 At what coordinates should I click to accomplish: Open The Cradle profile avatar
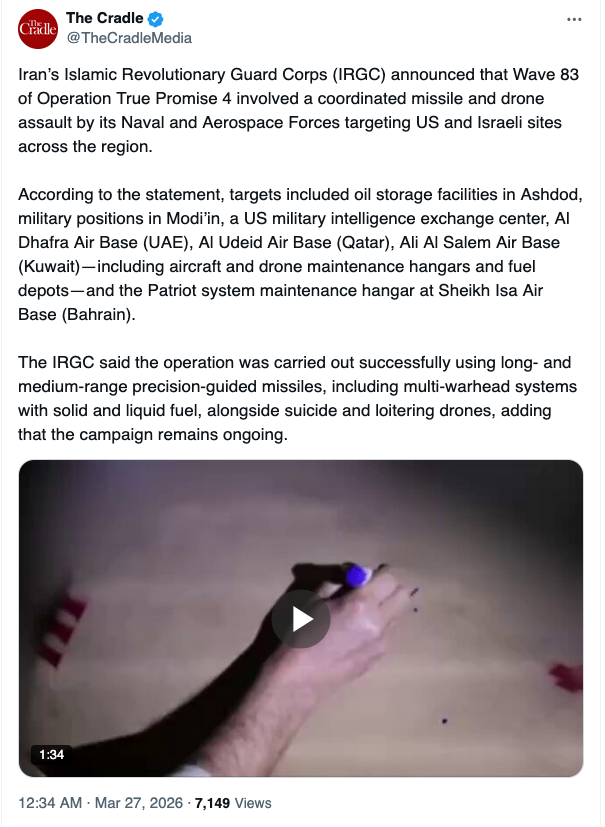37,29
